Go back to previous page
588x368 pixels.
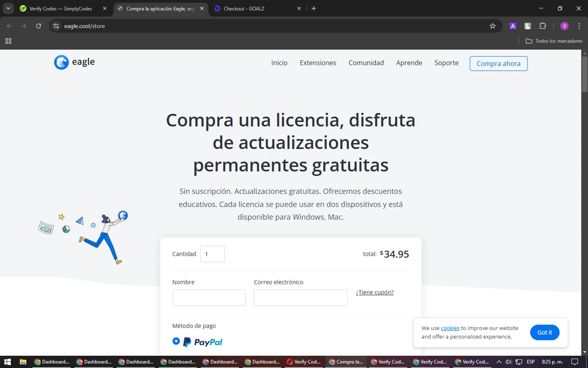[9, 26]
